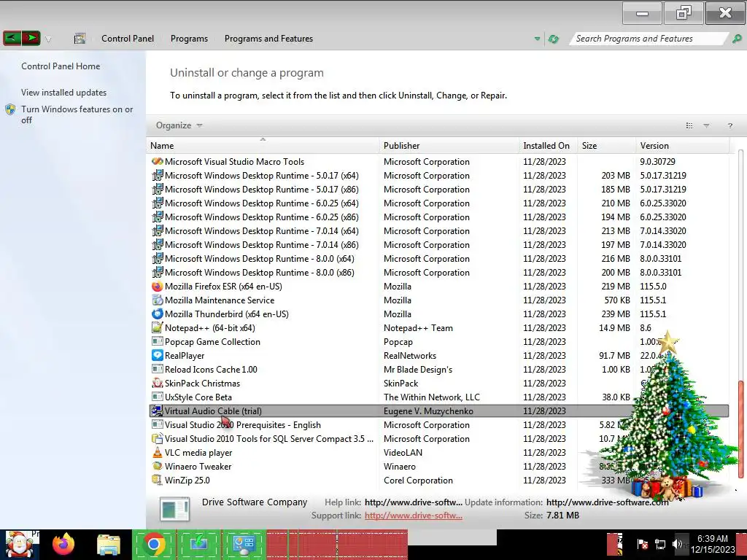Click the SkinPack Christmas icon

[158, 384]
